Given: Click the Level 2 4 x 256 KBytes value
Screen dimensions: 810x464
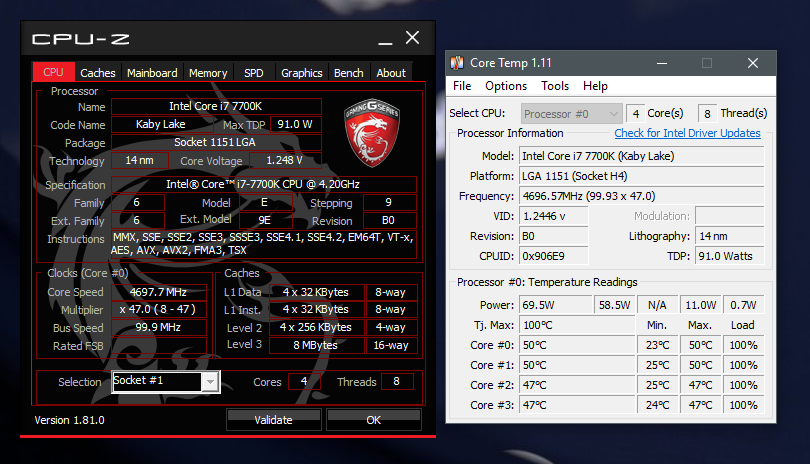Looking at the screenshot, I should [x=316, y=327].
